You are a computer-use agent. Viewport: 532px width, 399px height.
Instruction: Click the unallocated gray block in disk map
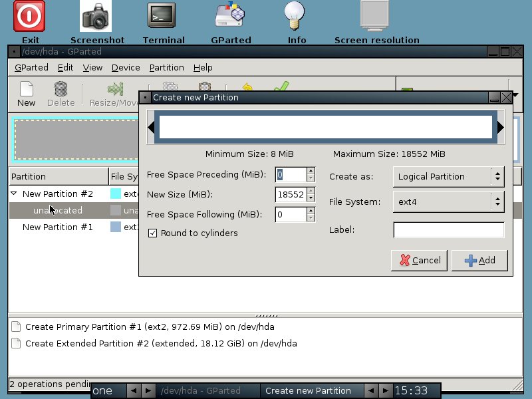76,140
